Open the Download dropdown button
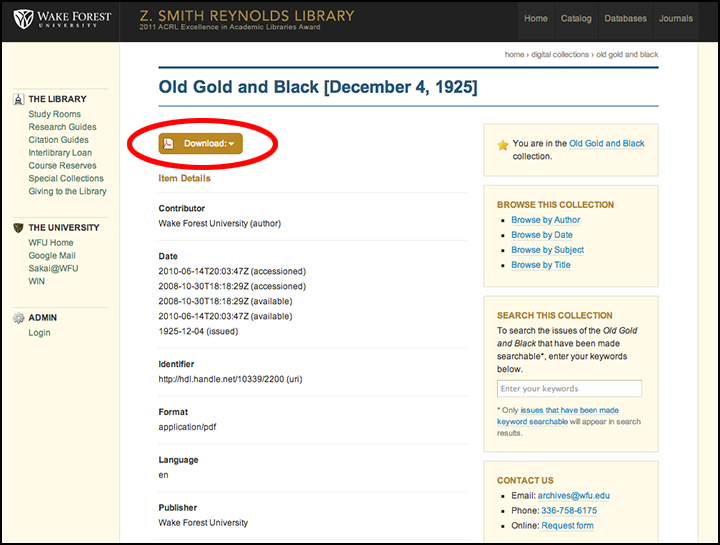This screenshot has height=545, width=720. point(201,144)
